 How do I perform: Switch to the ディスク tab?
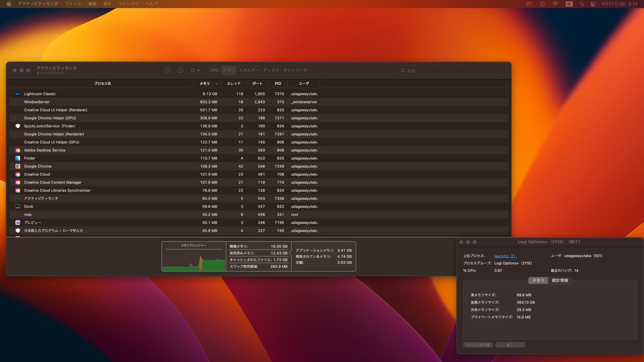(x=272, y=70)
